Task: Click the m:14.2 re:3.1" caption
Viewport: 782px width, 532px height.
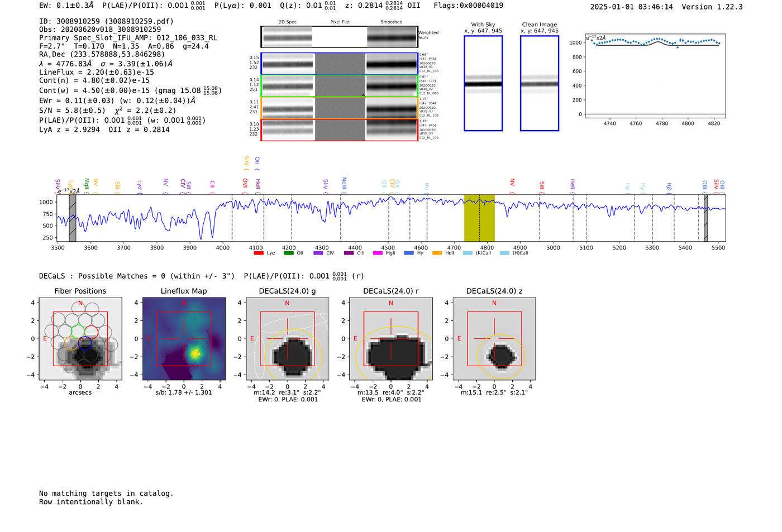Action: click(x=287, y=393)
